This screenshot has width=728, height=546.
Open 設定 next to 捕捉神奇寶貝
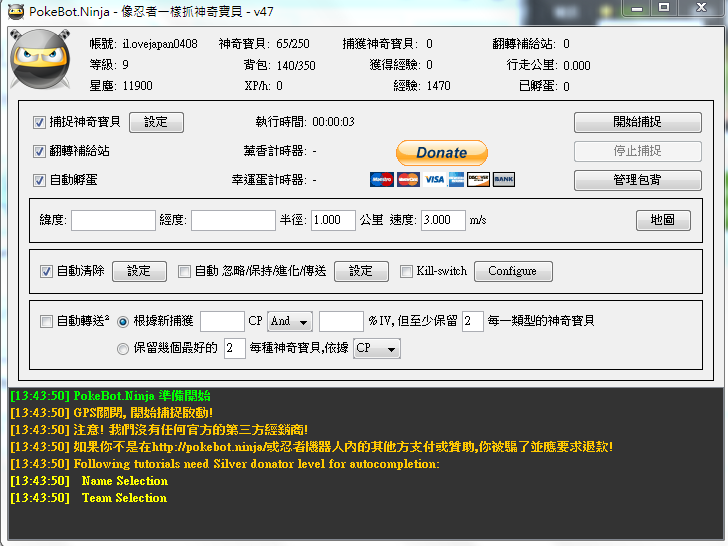156,122
